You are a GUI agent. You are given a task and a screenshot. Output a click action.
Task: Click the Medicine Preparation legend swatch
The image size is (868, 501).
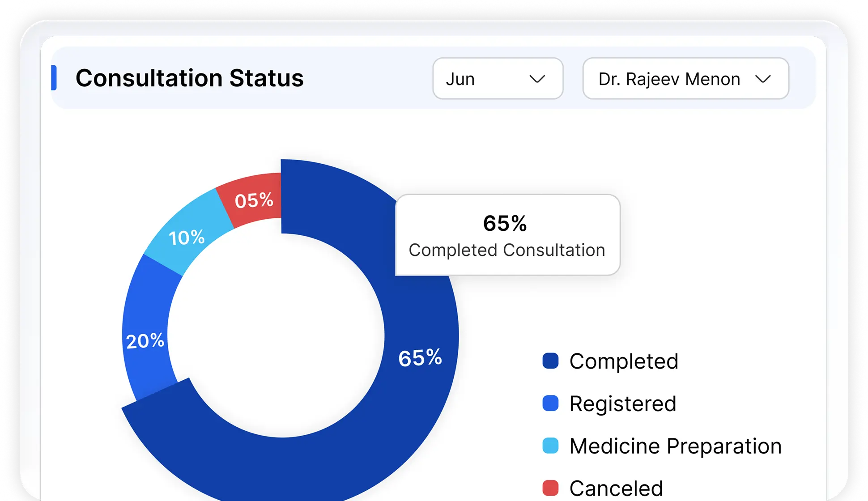[x=550, y=446]
